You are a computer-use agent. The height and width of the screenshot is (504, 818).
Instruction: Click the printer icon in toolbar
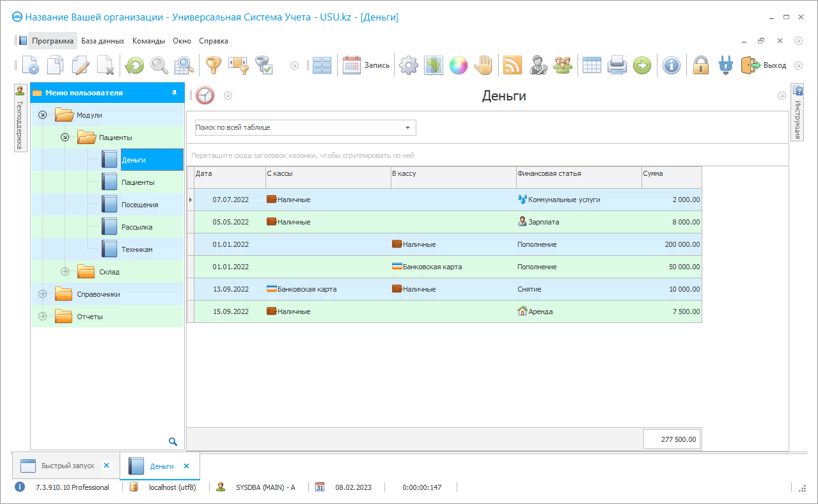tap(617, 65)
